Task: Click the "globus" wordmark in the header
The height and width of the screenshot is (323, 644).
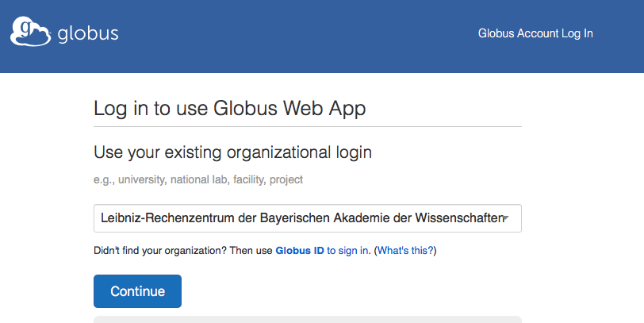Action: 88,33
